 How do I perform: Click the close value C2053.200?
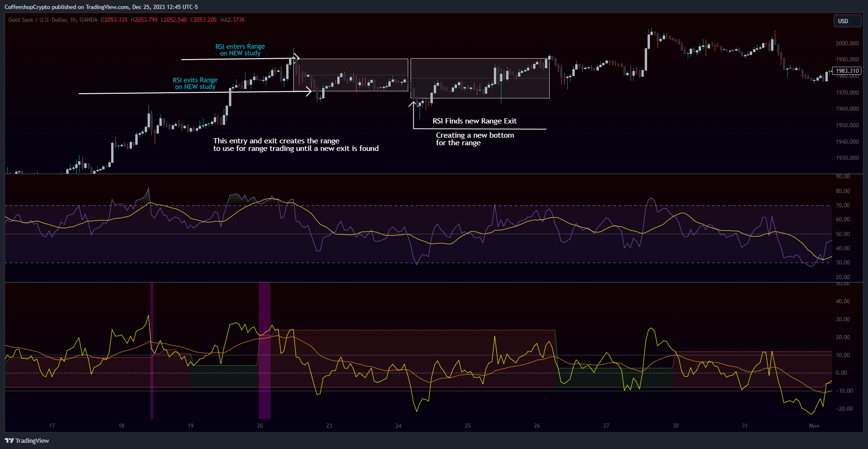click(203, 20)
